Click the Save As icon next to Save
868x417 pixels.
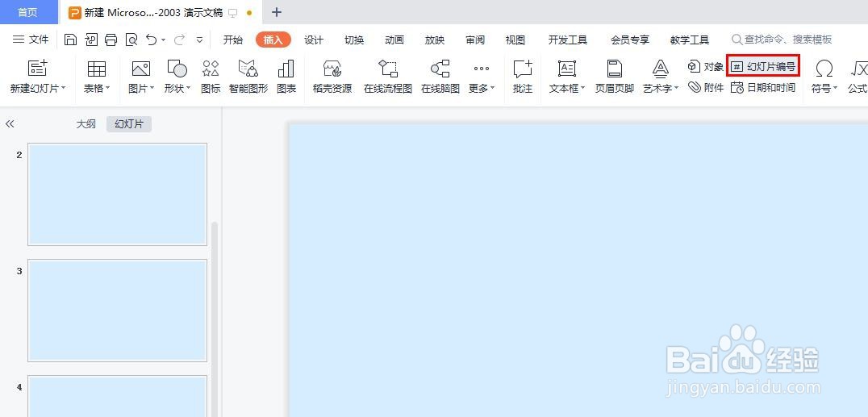(91, 40)
